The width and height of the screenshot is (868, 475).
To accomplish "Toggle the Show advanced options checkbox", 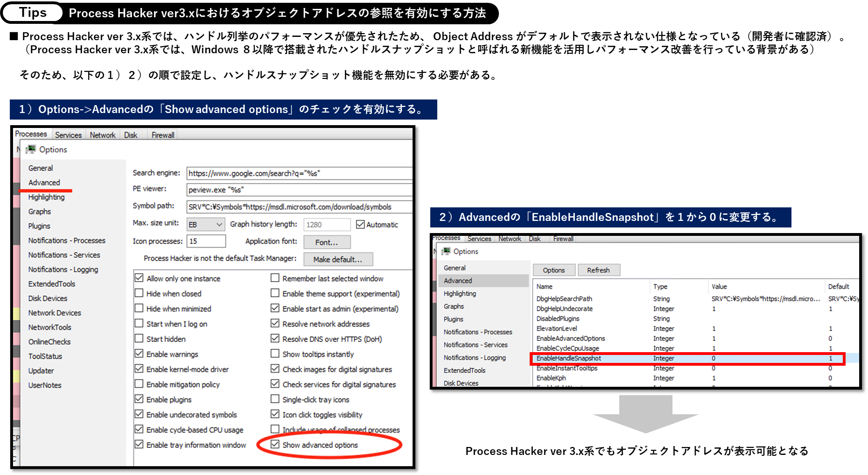I will click(275, 445).
